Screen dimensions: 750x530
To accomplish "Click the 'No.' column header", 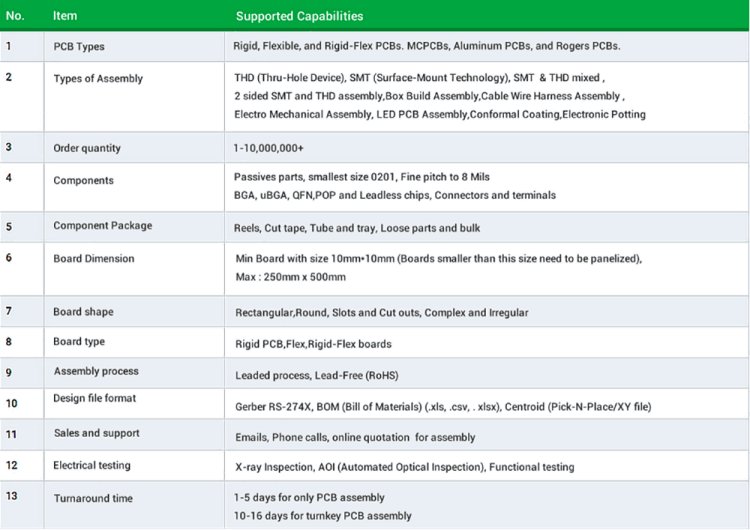I will click(x=15, y=16).
